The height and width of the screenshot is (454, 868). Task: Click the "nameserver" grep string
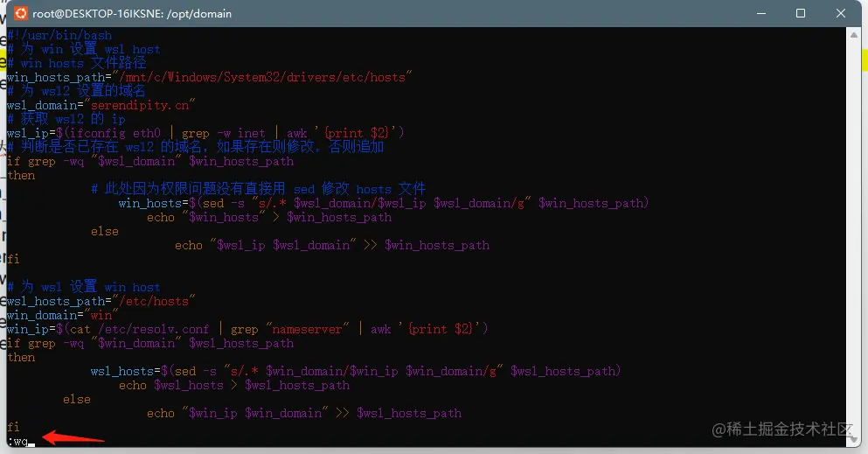(x=307, y=330)
